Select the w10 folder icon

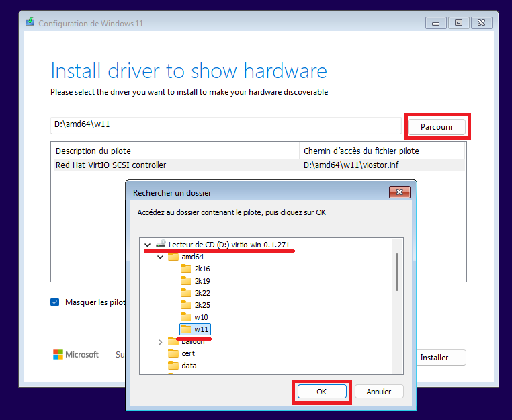186,317
